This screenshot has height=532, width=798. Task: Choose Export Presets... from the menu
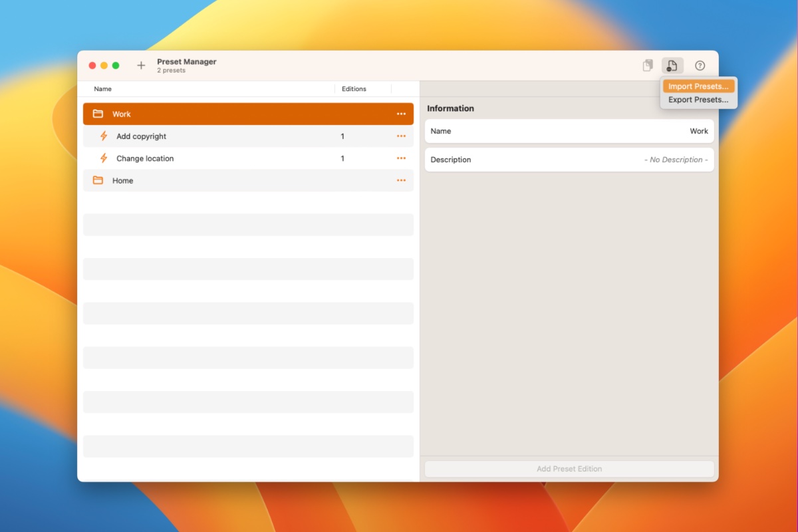(x=698, y=100)
